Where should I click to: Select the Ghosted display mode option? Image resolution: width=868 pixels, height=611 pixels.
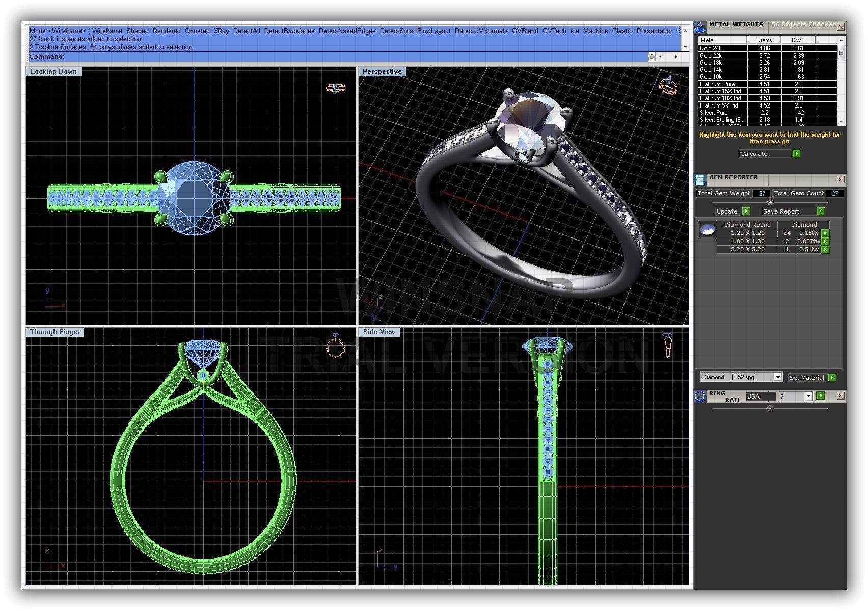pos(197,31)
